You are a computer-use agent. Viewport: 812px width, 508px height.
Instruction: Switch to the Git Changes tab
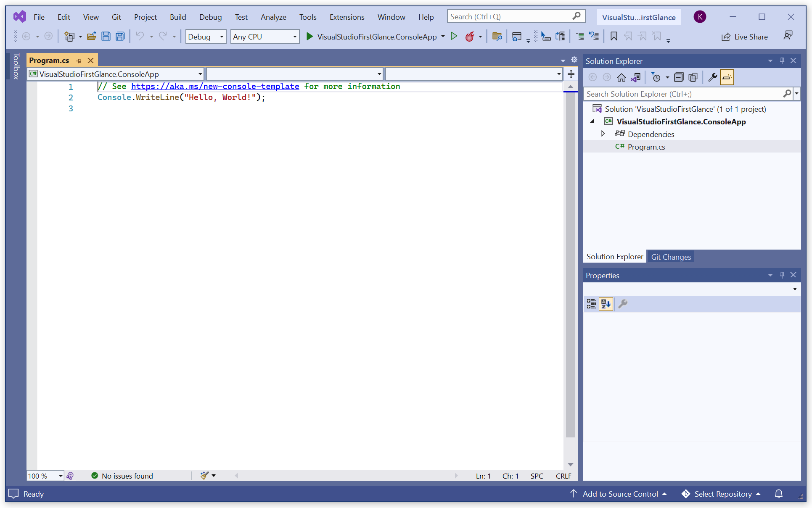click(671, 256)
